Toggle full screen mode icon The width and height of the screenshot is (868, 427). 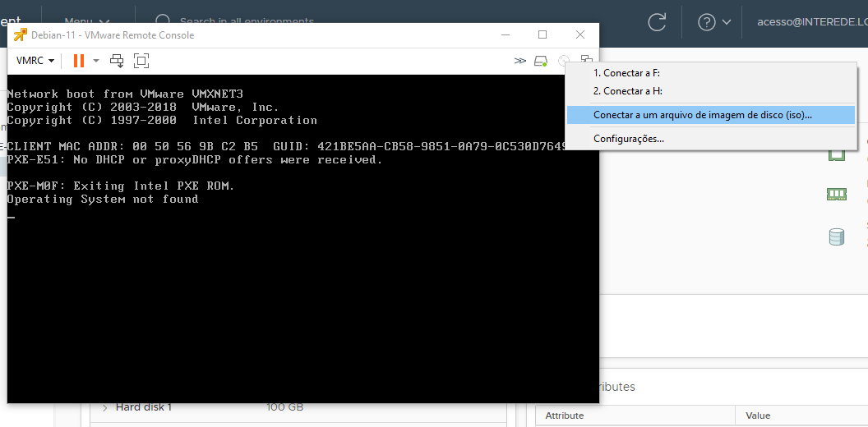(x=141, y=61)
